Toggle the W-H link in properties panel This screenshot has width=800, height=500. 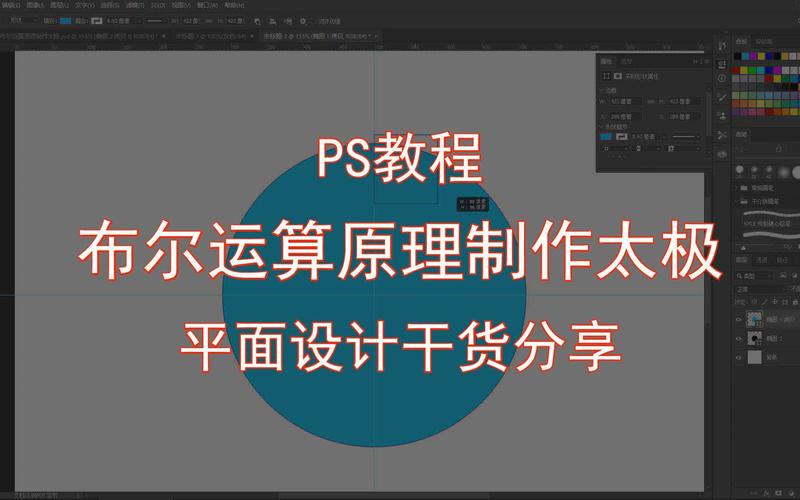tap(651, 102)
